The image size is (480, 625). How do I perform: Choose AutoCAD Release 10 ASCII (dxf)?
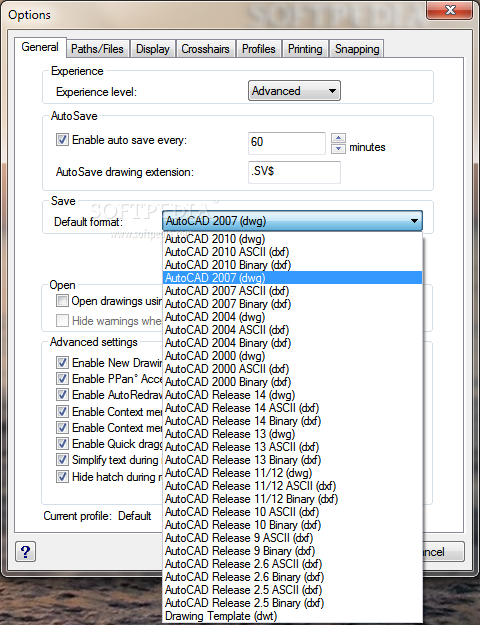(293, 512)
